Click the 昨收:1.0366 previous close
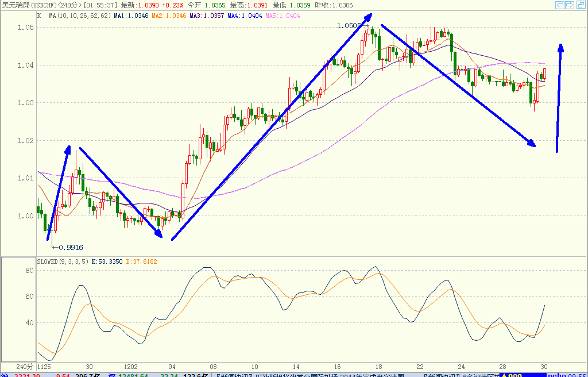Image resolution: width=588 pixels, height=377 pixels. click(334, 5)
